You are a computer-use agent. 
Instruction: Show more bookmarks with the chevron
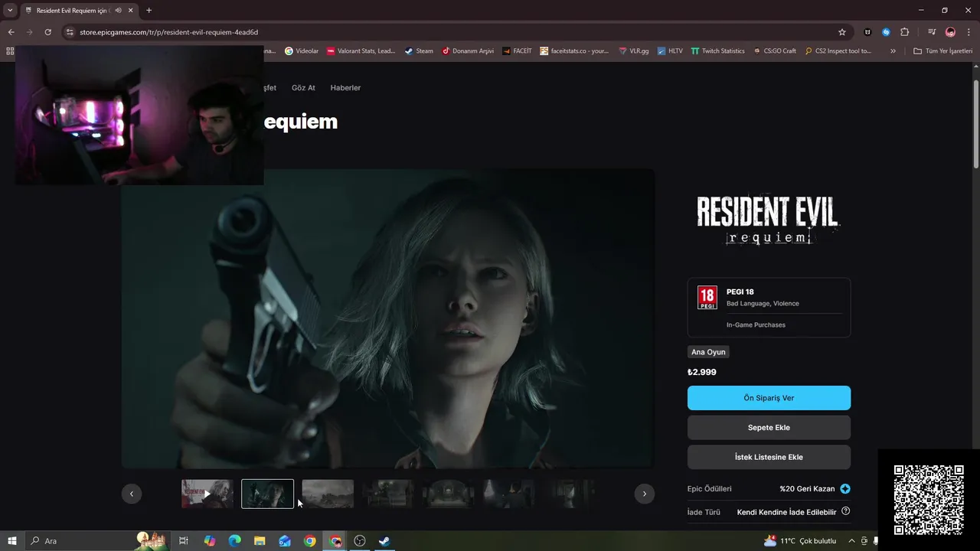click(x=893, y=51)
